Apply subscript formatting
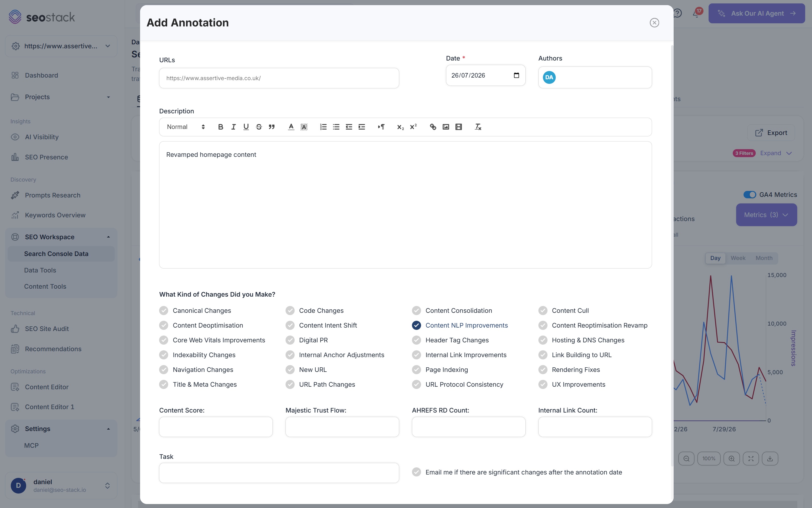The height and width of the screenshot is (508, 812). (x=400, y=127)
